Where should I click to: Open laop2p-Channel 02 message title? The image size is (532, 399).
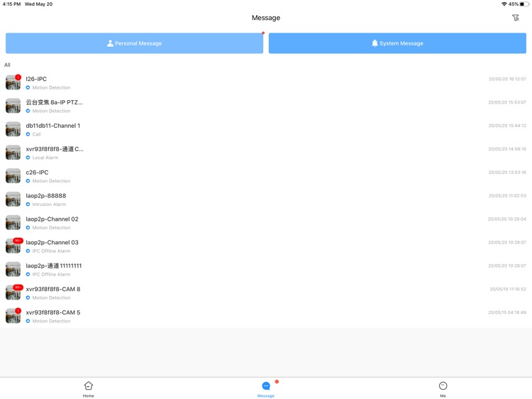[x=52, y=219]
